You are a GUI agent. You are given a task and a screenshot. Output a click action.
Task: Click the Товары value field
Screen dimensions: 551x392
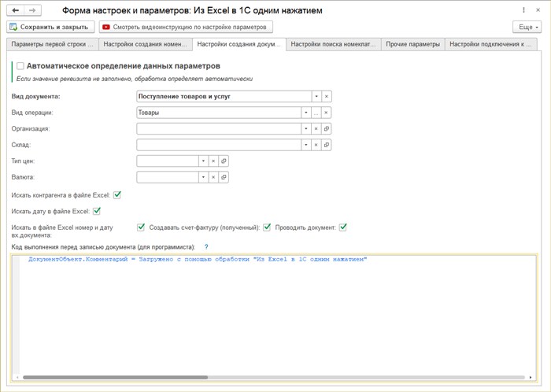219,113
